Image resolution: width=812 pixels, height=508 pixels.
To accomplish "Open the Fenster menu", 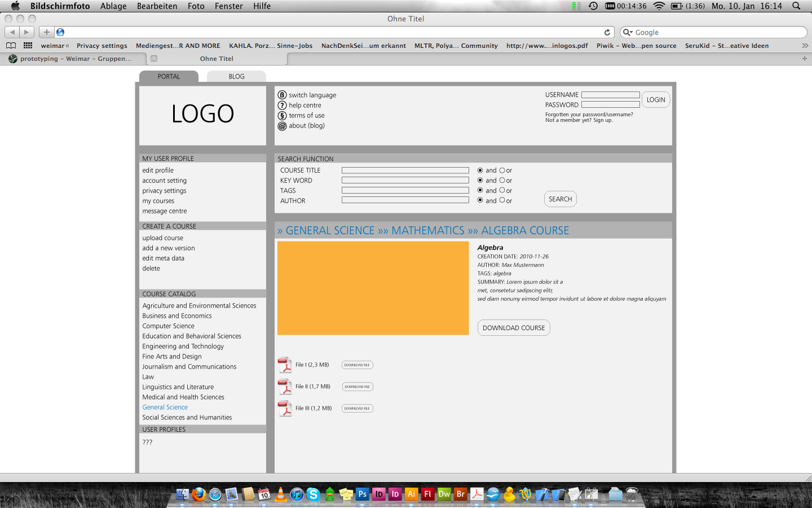I will 228,6.
